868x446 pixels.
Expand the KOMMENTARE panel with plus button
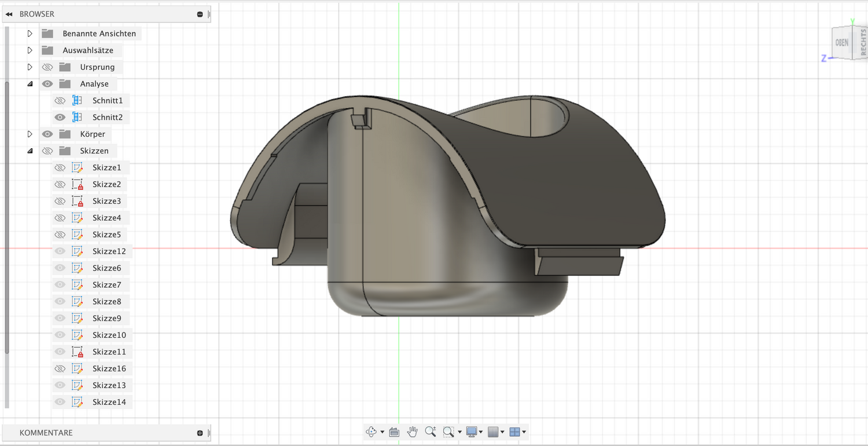(200, 433)
